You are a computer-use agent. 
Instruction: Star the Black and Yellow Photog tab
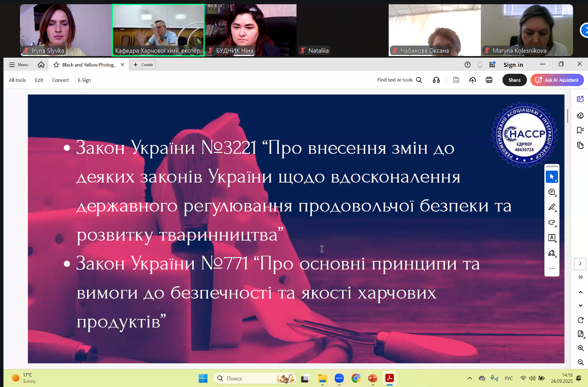[56, 65]
